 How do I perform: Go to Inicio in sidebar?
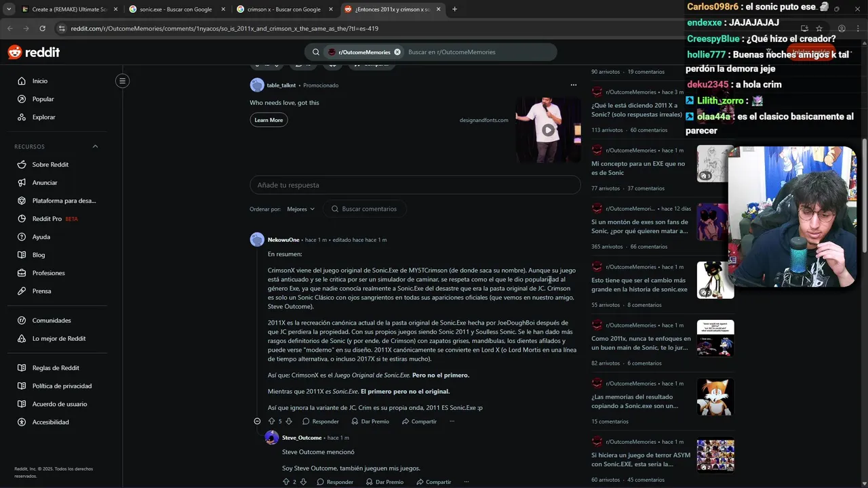tap(40, 81)
